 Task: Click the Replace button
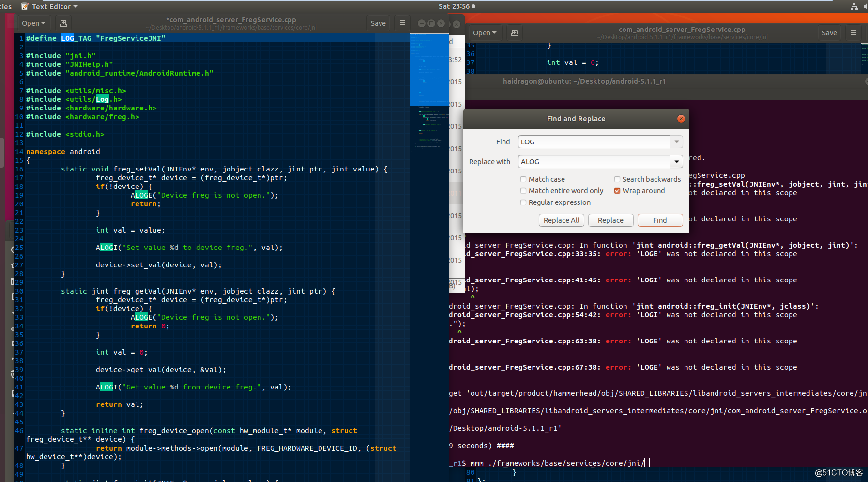tap(610, 220)
